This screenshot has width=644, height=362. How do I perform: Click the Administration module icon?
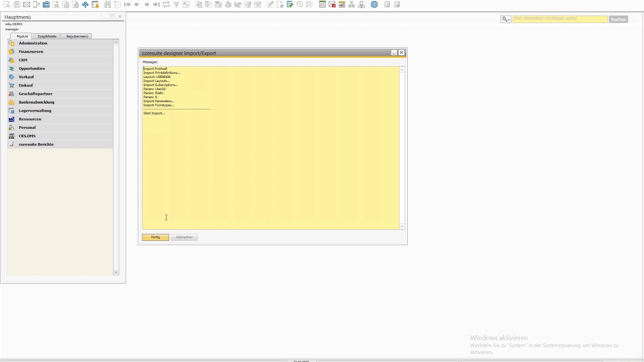[12, 43]
